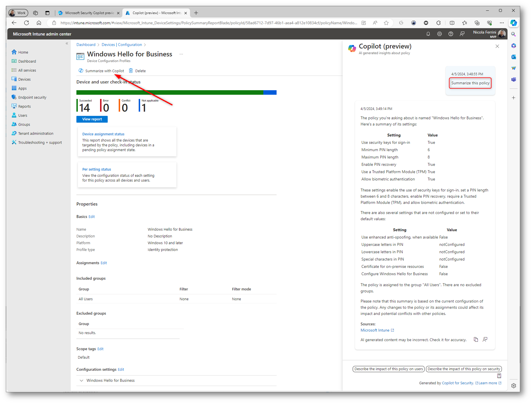
Task: Open browser collections icon
Action: point(477,23)
